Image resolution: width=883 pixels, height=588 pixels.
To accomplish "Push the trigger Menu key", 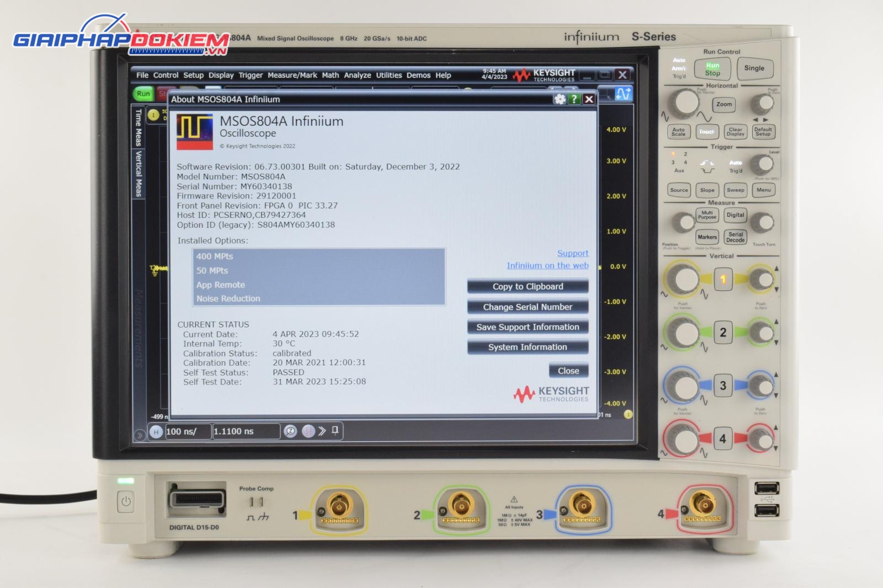I will [764, 190].
